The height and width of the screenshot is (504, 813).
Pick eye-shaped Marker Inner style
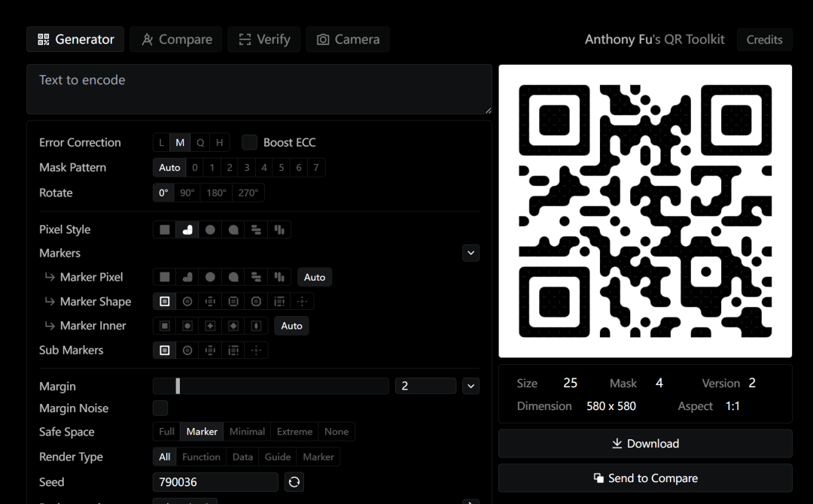pyautogui.click(x=256, y=326)
